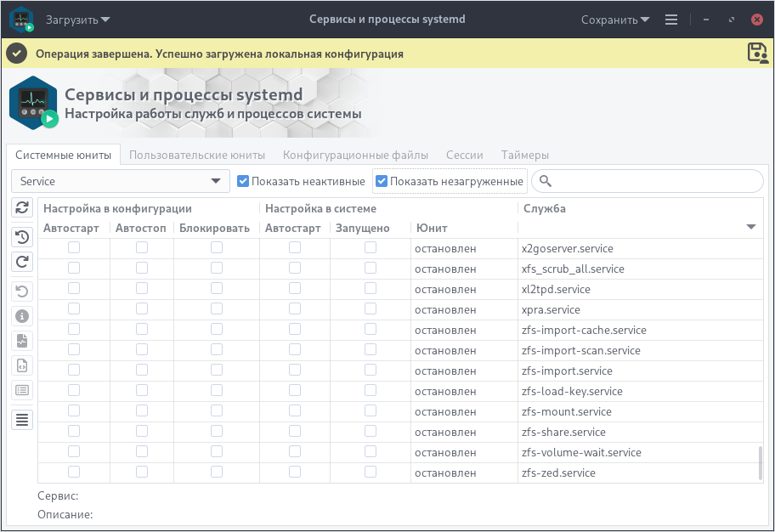
Task: Enable config Автостарт for xl2tpd.service
Action: [x=74, y=289]
